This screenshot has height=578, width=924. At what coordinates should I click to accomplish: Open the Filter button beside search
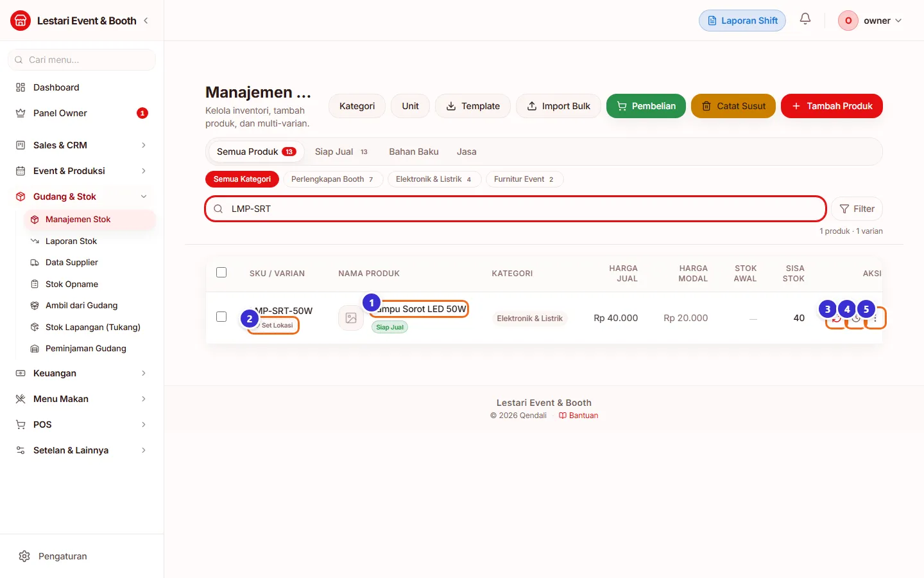(857, 209)
